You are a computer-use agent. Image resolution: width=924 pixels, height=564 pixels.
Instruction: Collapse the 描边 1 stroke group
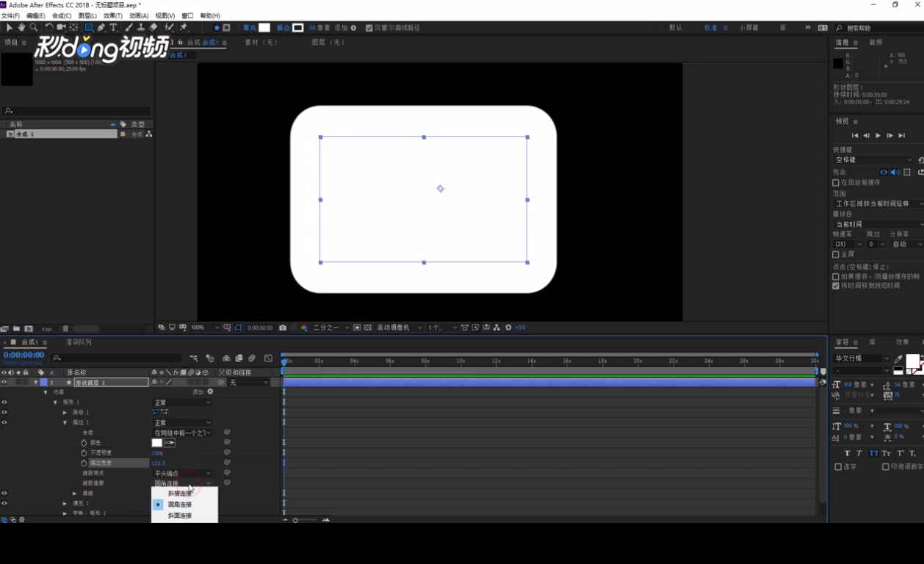(x=65, y=423)
